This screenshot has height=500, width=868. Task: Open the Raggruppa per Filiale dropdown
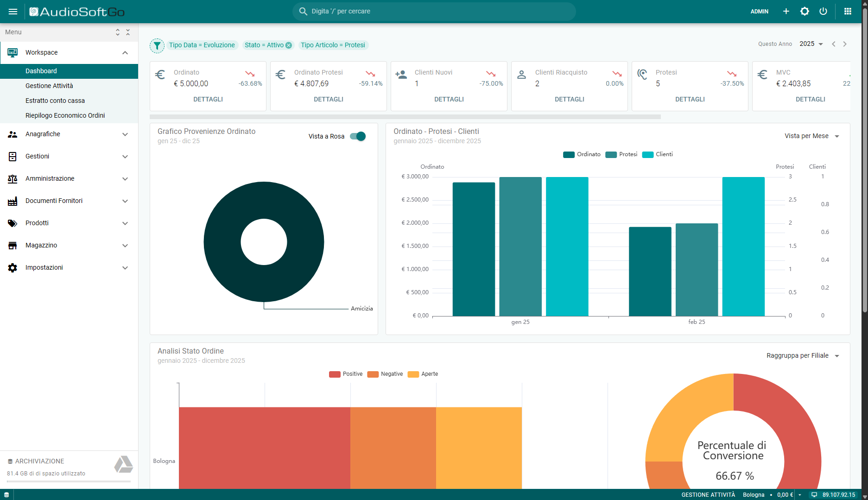coord(803,356)
